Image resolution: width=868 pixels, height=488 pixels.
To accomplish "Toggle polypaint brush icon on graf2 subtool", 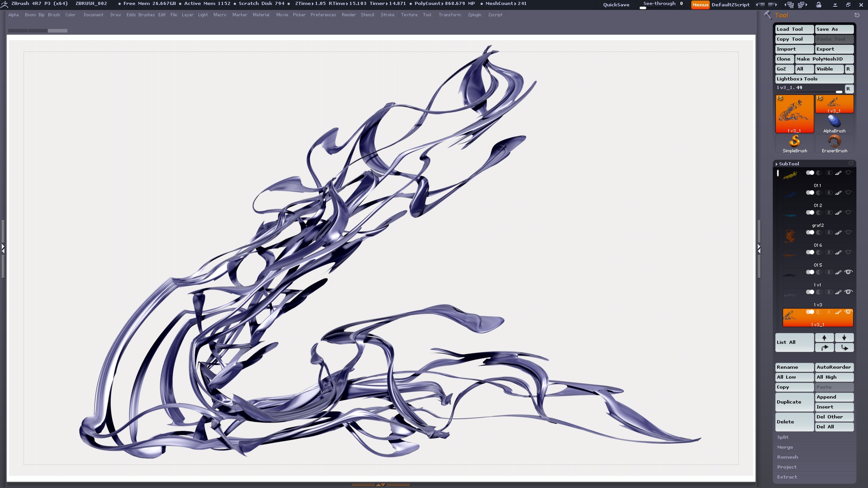I will [x=838, y=212].
